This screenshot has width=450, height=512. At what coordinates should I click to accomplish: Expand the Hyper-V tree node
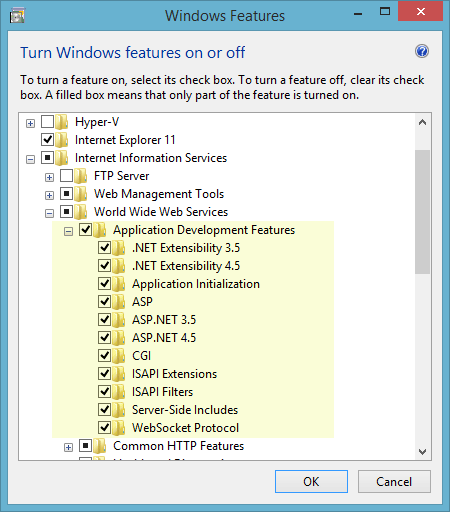30,124
